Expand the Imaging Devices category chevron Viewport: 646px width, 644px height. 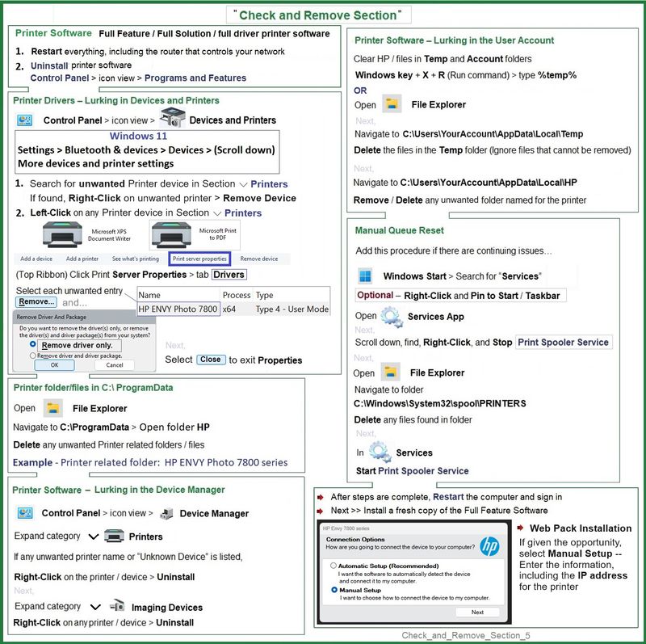click(95, 607)
